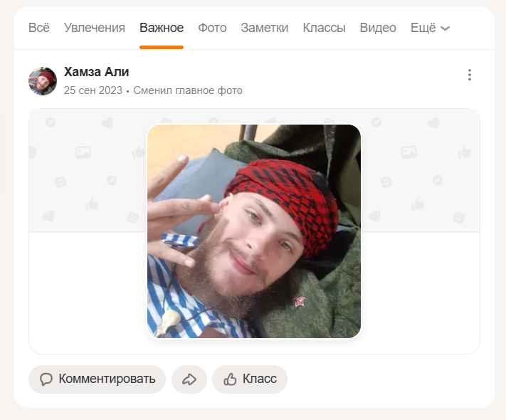Show the Классы tab
This screenshot has height=420, width=506.
(x=324, y=28)
